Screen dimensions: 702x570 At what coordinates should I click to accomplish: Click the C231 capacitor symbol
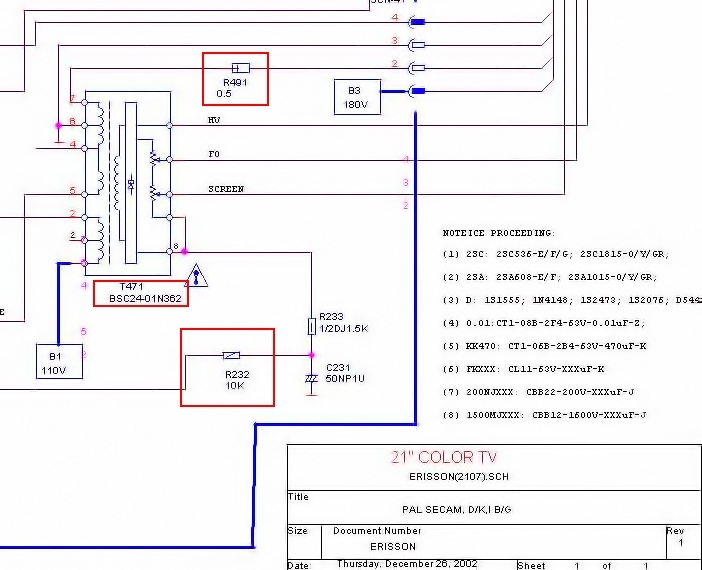tap(311, 378)
